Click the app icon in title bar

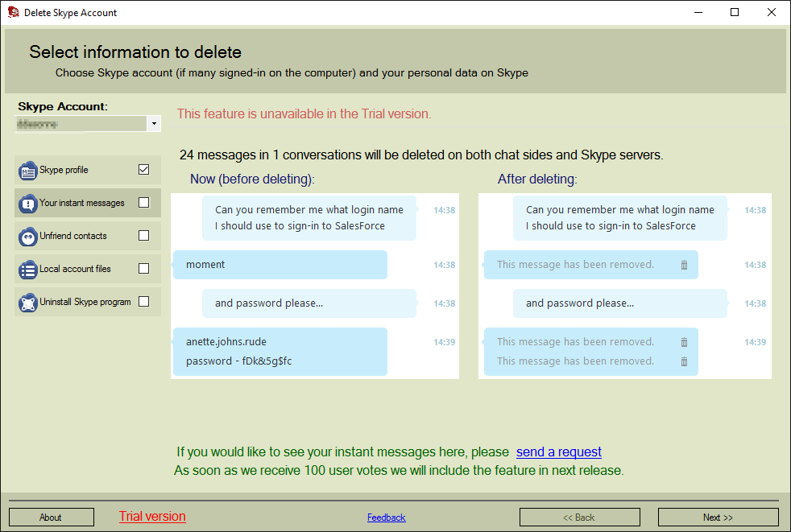tap(13, 12)
